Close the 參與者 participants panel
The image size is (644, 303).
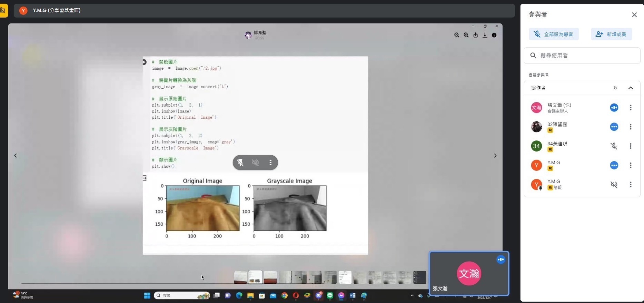tap(634, 14)
